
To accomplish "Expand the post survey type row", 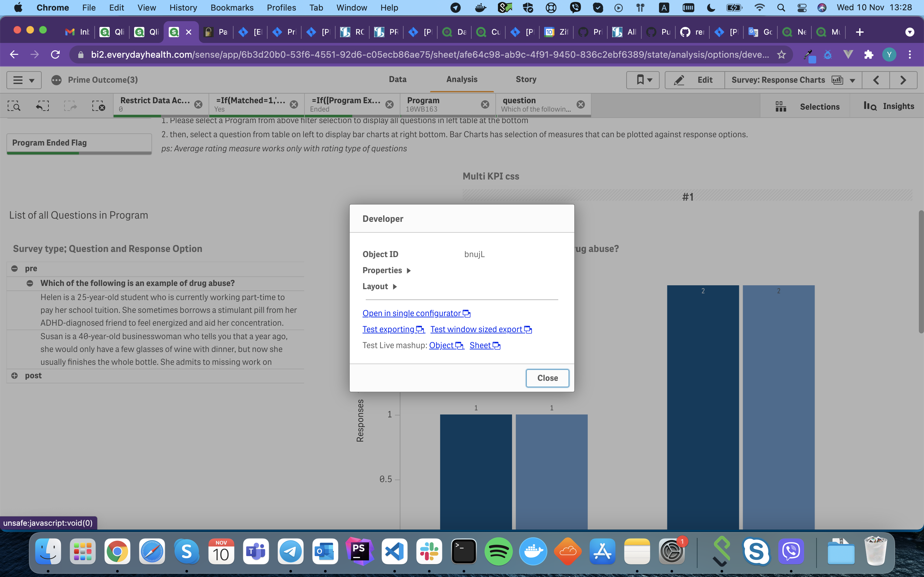I will pos(14,375).
